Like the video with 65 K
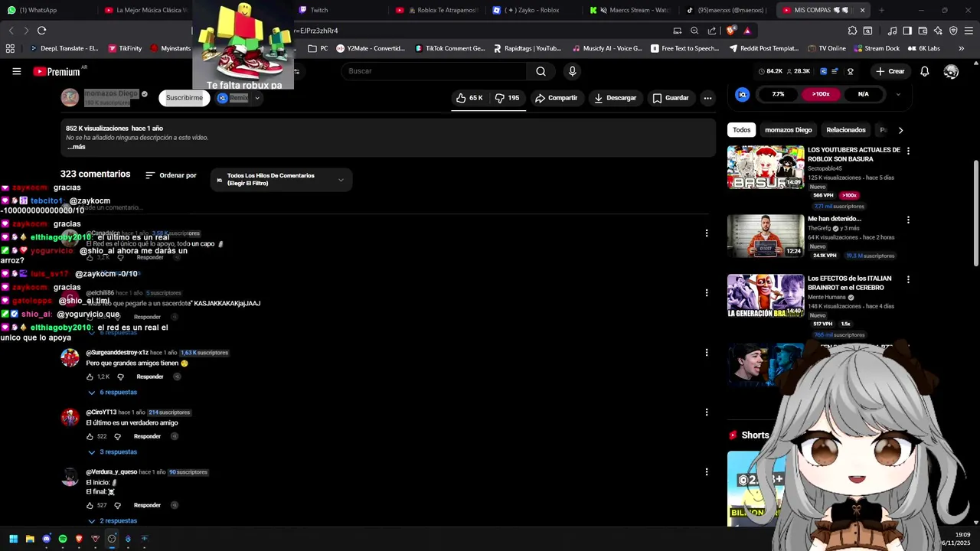Screen dimensions: 980x551 click(469, 98)
